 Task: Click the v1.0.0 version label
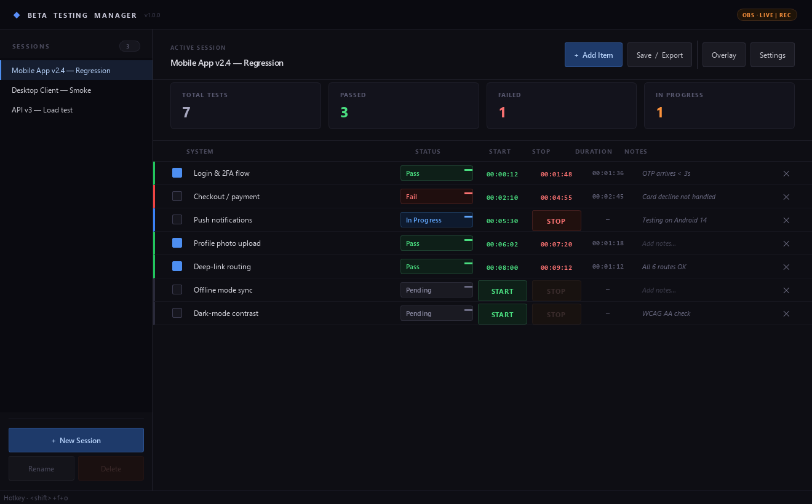pyautogui.click(x=152, y=15)
